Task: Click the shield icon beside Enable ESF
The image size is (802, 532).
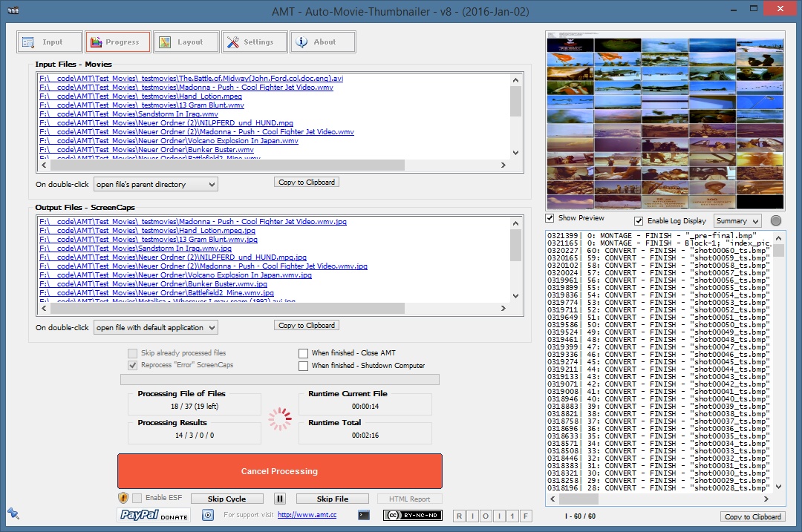Action: (123, 499)
